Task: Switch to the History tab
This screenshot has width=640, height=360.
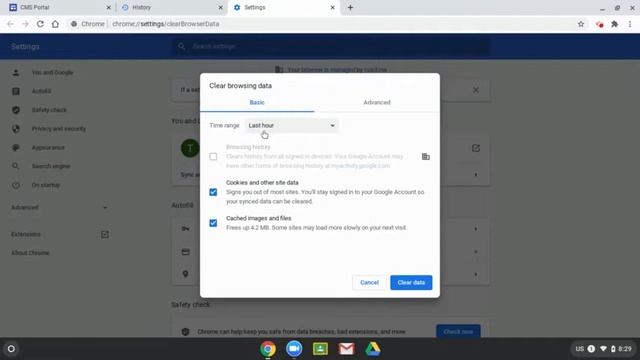Action: (x=171, y=7)
